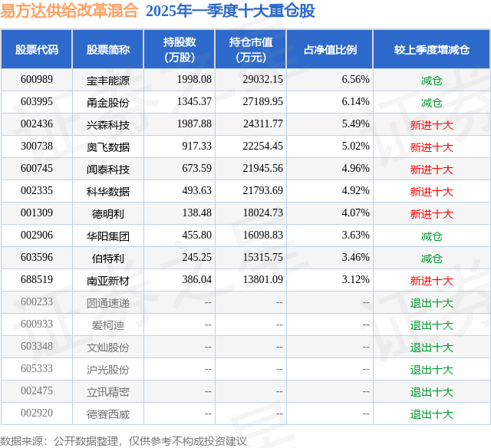Select the 持股数(万股) column header
The image size is (491, 448).
pyautogui.click(x=180, y=49)
